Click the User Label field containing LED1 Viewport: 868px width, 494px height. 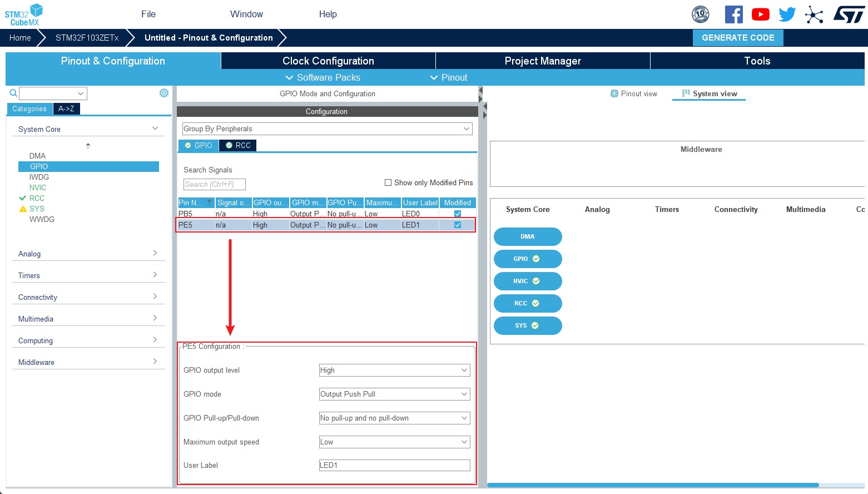395,465
